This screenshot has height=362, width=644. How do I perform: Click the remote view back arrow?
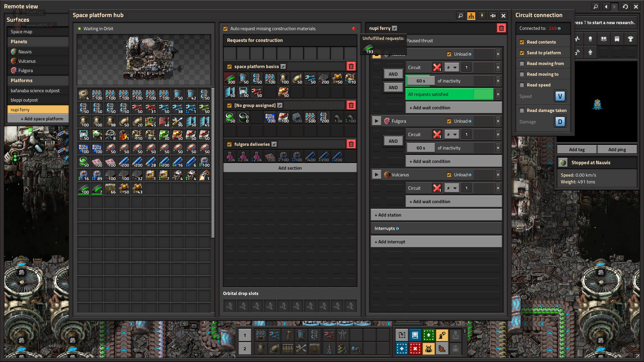coord(606,6)
